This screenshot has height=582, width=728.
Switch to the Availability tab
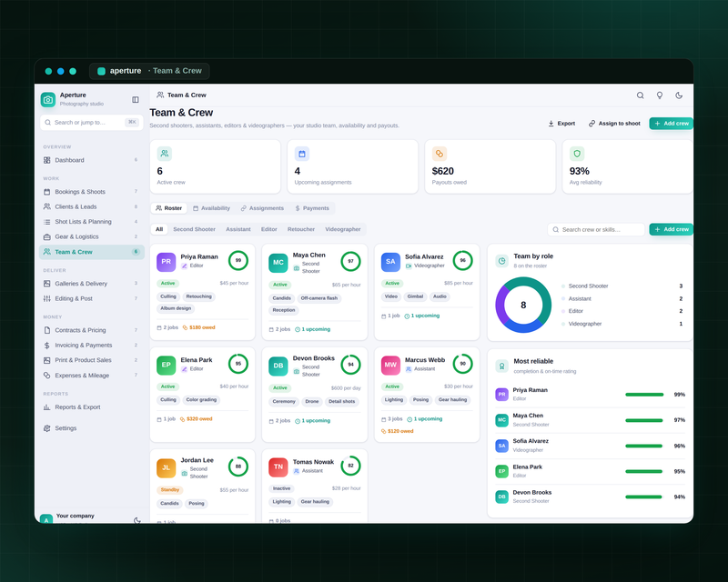coord(211,208)
